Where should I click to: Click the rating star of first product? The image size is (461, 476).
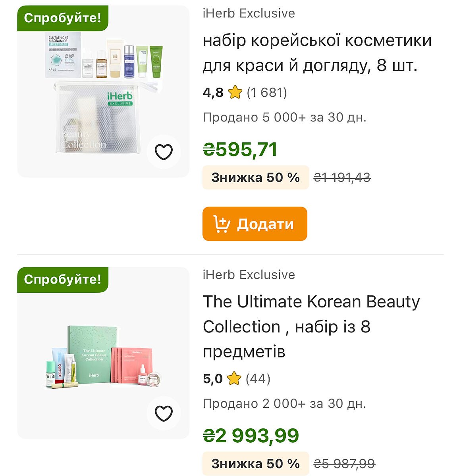pos(235,92)
